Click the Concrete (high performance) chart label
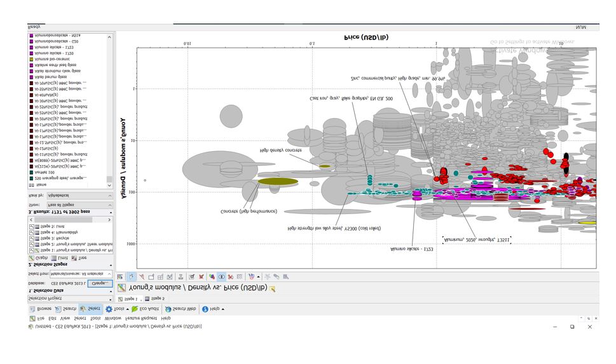Screen dimensions: 616x364 [249, 212]
